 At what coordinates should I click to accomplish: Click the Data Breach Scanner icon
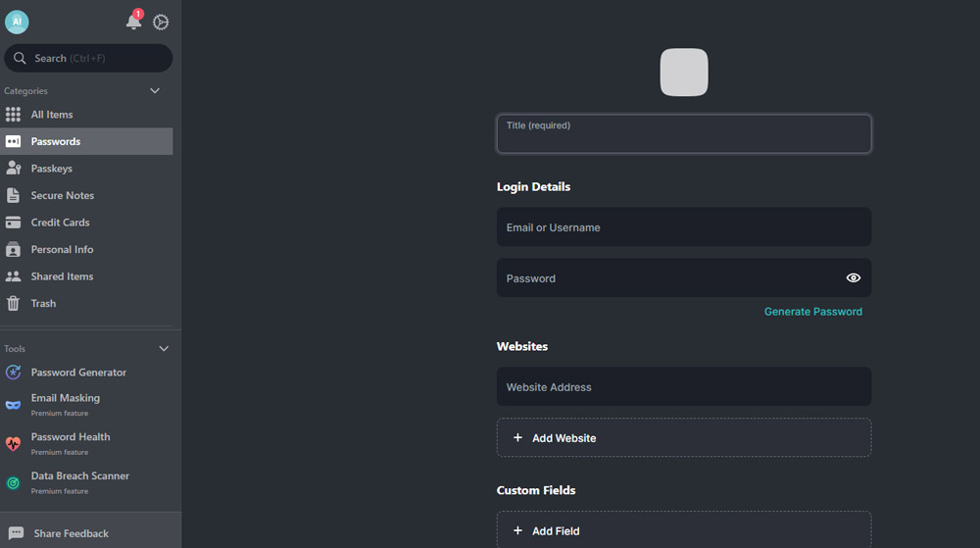[13, 483]
